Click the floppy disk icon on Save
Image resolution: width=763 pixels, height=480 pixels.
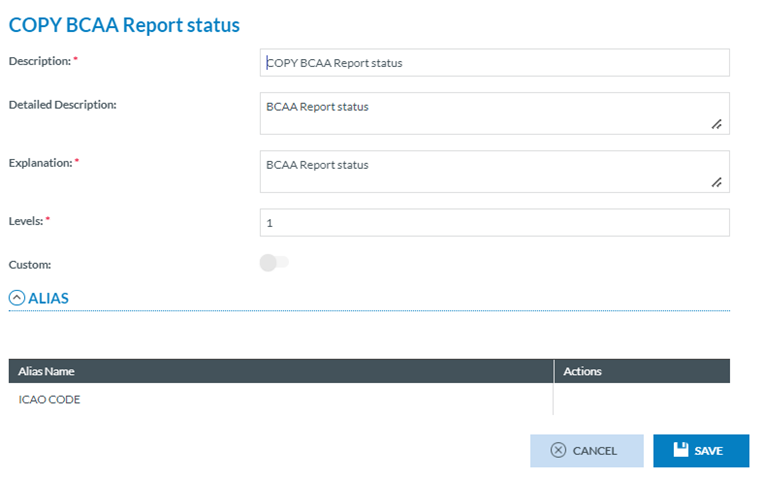pyautogui.click(x=681, y=450)
